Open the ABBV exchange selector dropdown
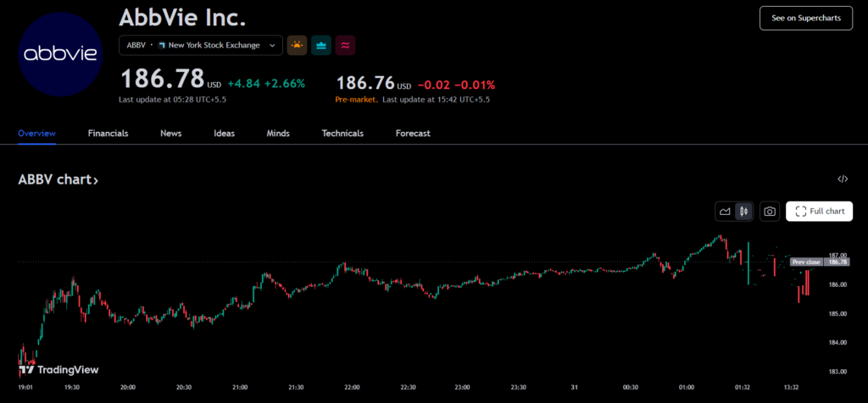Image resolution: width=868 pixels, height=403 pixels. 201,46
